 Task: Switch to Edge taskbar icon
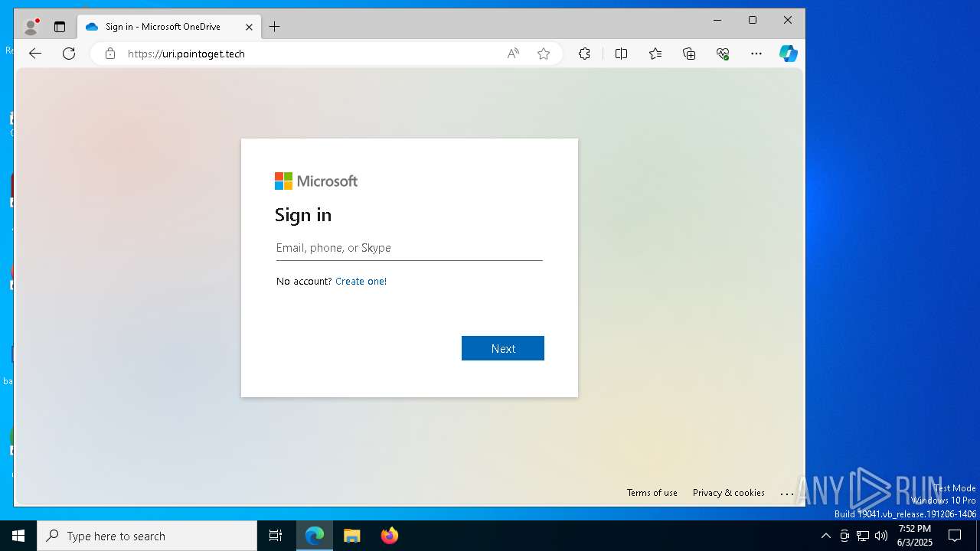tap(315, 536)
